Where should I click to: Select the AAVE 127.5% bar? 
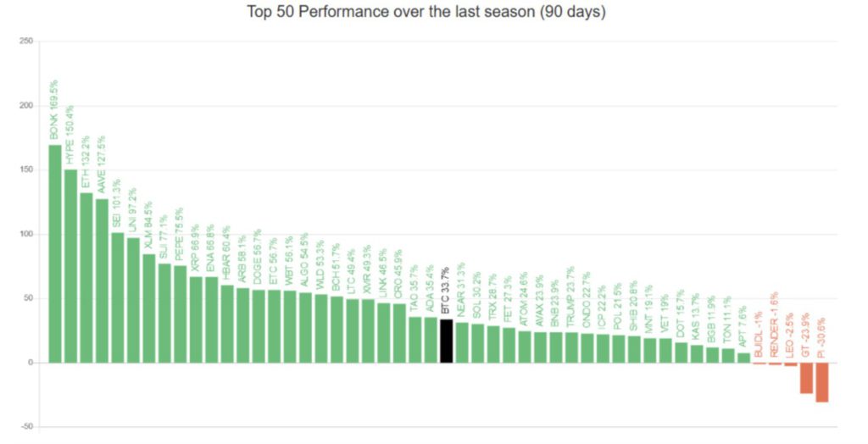click(x=102, y=280)
